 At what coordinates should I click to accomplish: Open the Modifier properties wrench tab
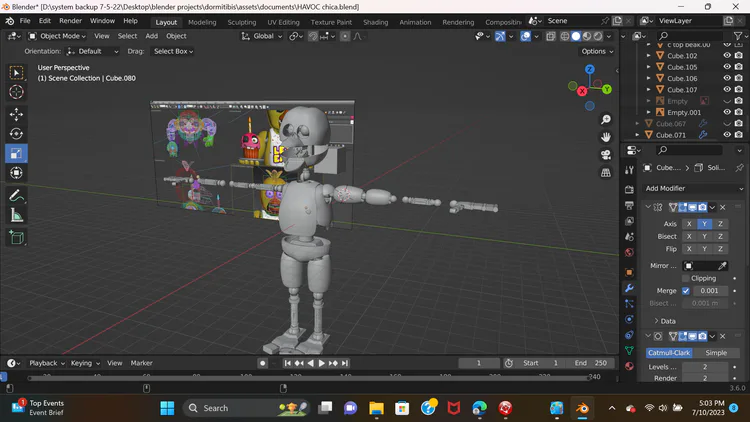click(629, 288)
